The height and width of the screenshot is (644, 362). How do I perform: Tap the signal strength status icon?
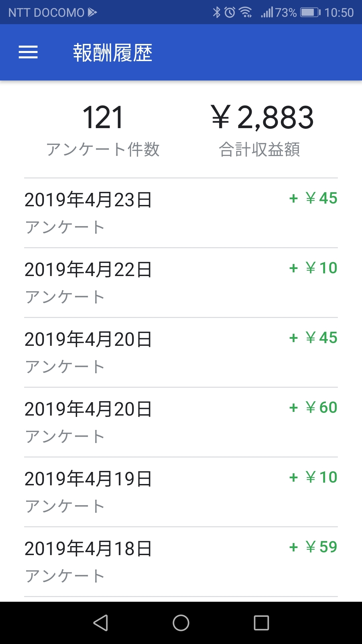[x=267, y=13]
